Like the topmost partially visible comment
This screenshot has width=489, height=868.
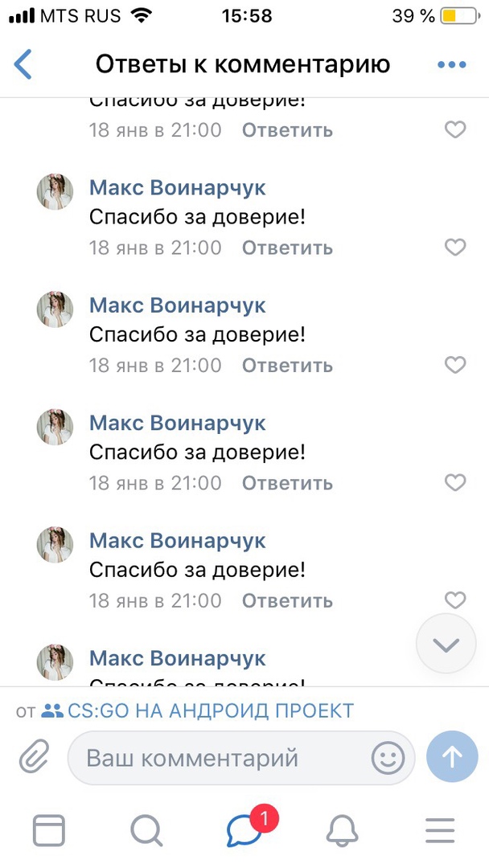point(455,129)
